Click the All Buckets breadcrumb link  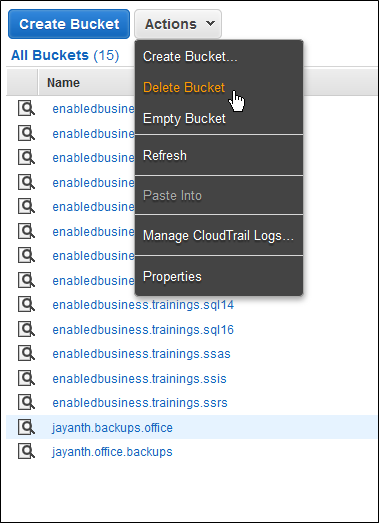[x=50, y=55]
